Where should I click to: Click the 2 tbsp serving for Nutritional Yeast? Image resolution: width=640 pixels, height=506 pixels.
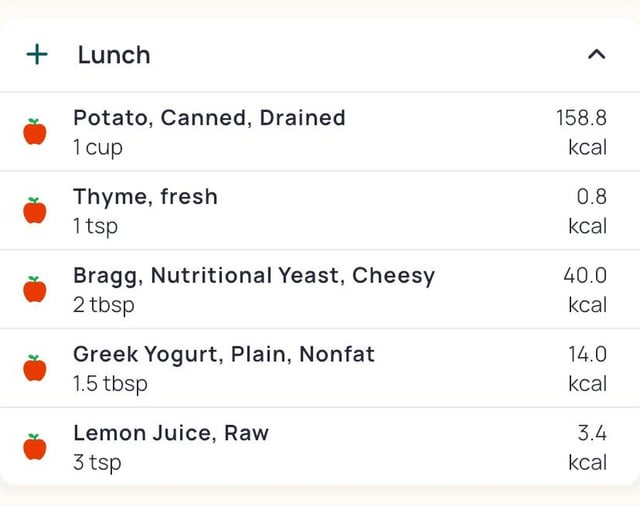coord(103,305)
